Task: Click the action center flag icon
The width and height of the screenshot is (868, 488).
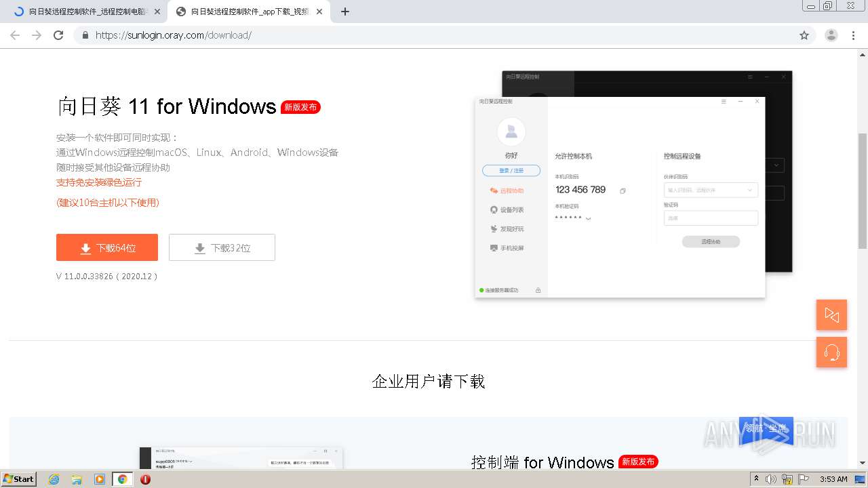Action: 804,479
